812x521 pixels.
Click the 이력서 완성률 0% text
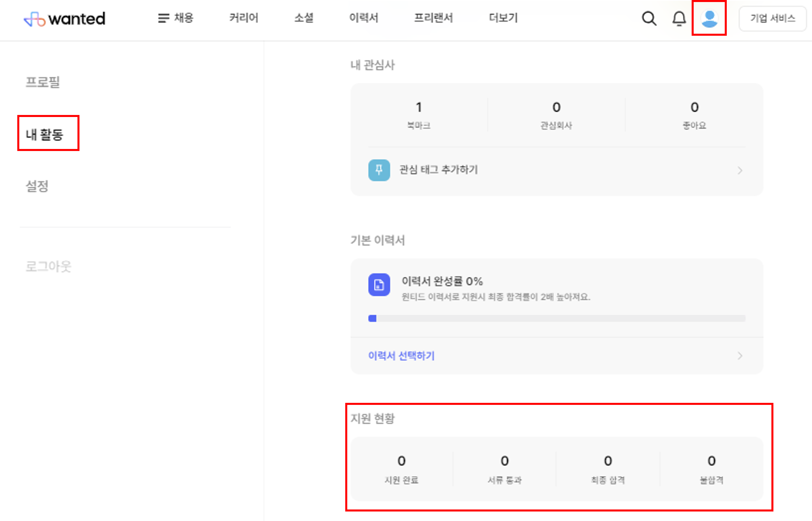pyautogui.click(x=442, y=281)
